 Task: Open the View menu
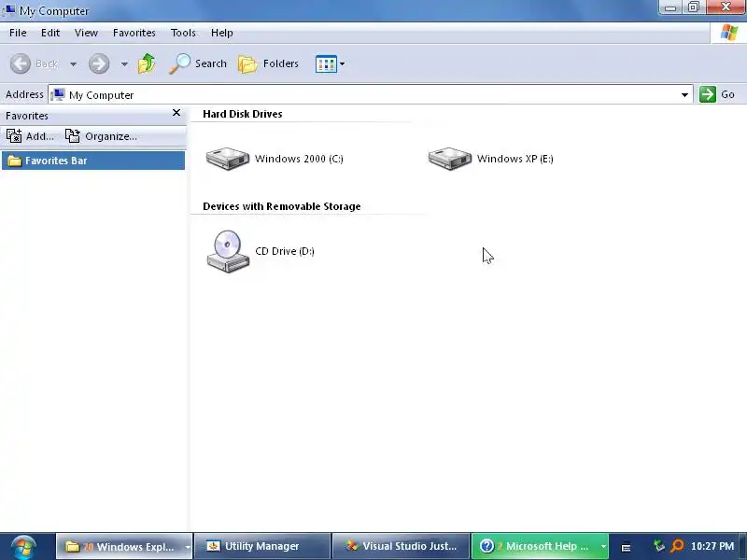click(86, 33)
